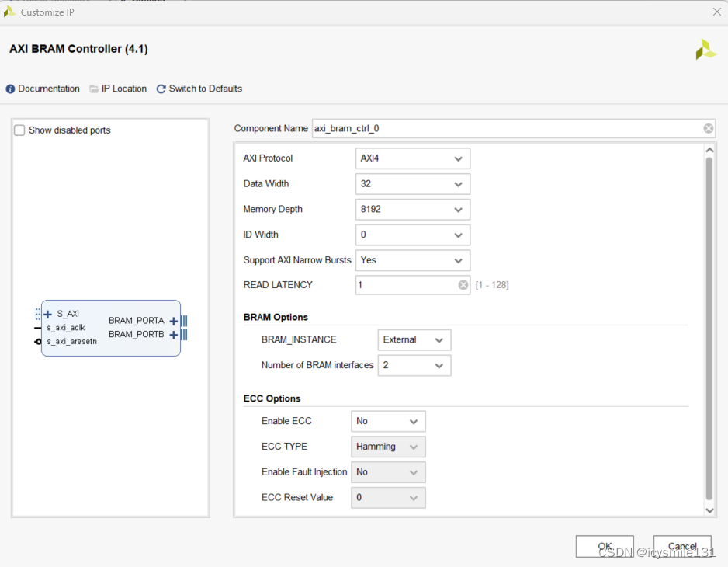Screen dimensions: 728x567
Task: Click the ECC Options section heading
Action: coord(272,398)
